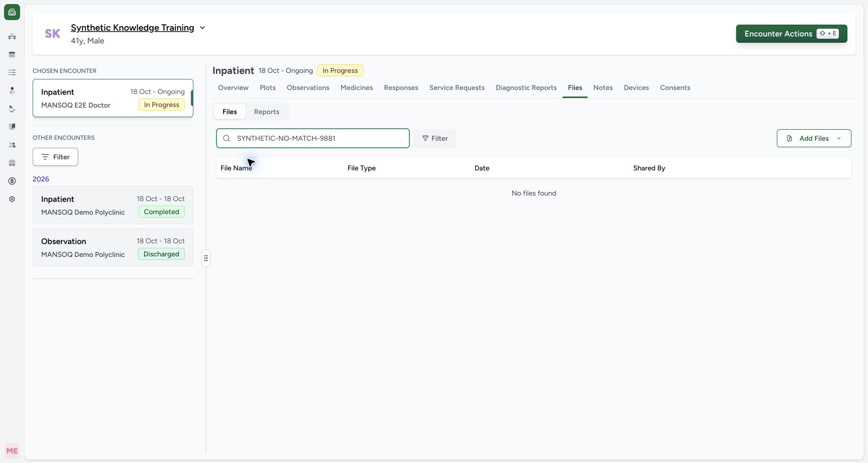Open the files Filter next to search
This screenshot has width=868, height=463.
435,138
